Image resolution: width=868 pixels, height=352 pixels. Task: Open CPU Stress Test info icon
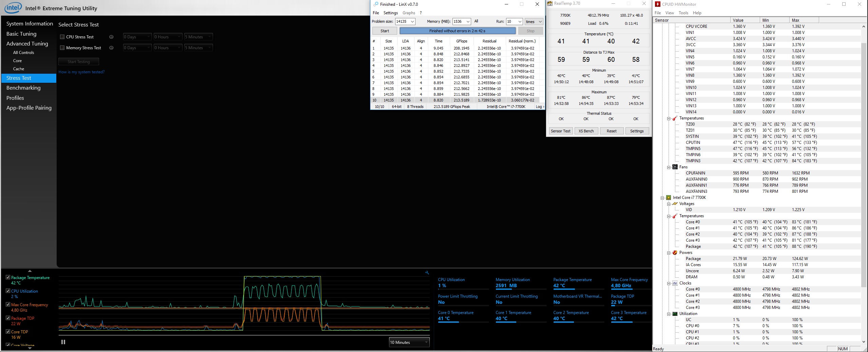[x=111, y=37]
